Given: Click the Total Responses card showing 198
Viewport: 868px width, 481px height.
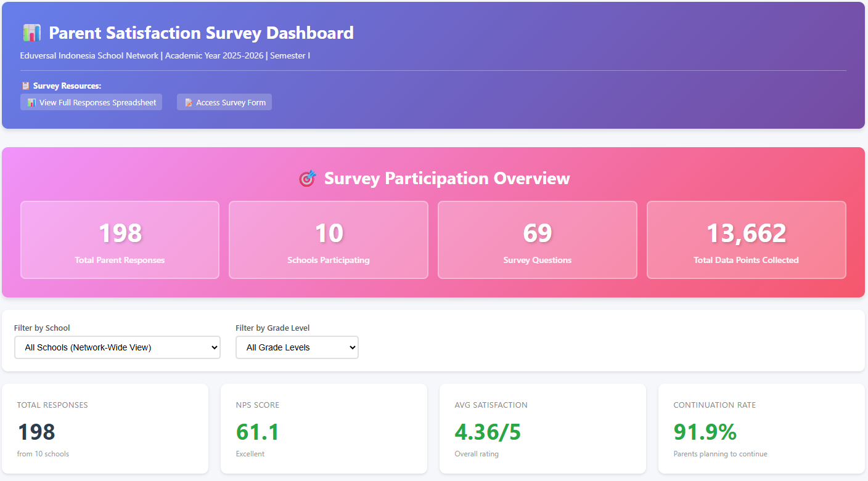Looking at the screenshot, I should [105, 428].
